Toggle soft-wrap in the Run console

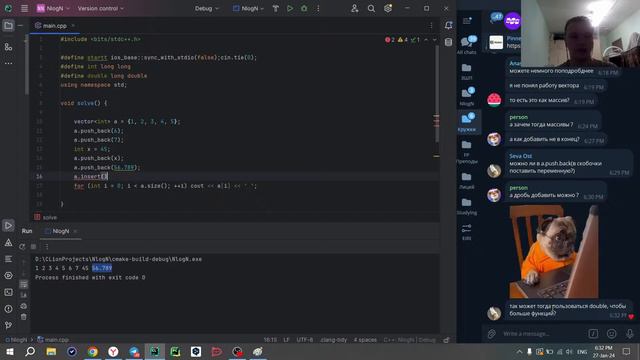click(x=24, y=284)
